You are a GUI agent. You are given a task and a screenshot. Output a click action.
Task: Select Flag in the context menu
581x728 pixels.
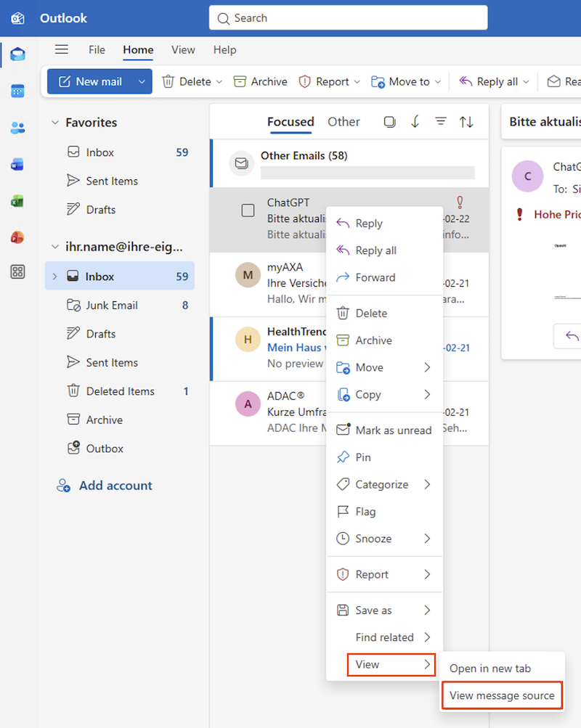384,512
